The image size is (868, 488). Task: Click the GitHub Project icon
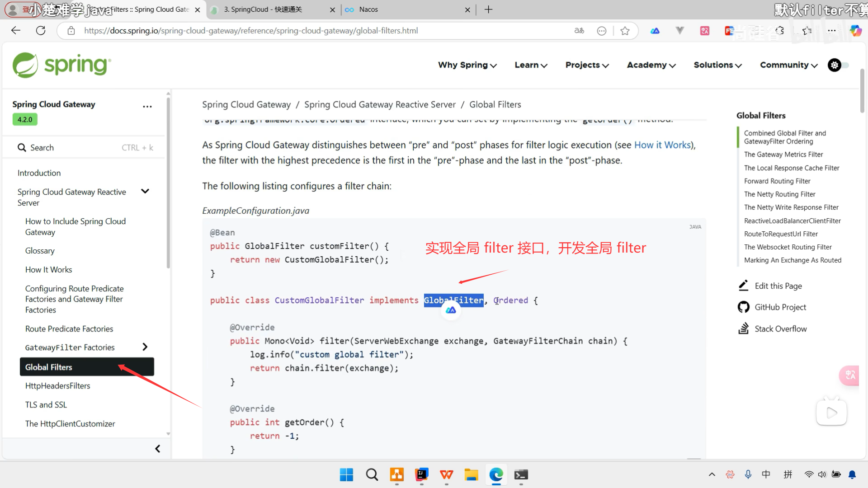coord(743,307)
